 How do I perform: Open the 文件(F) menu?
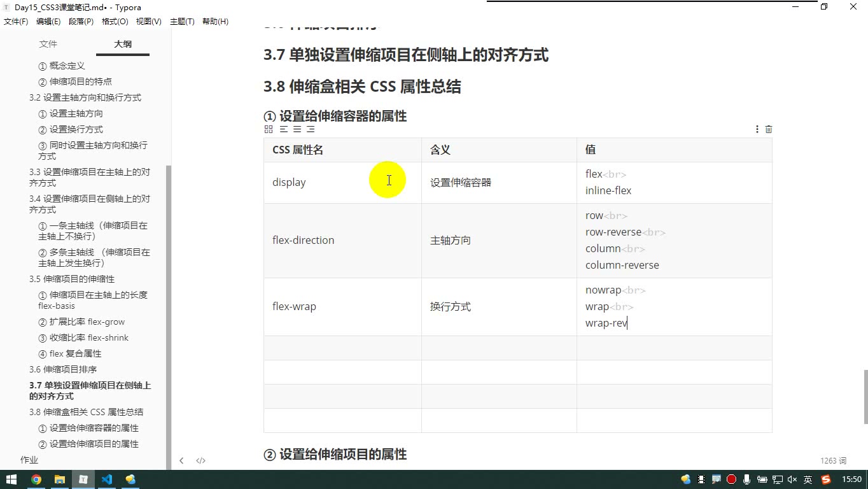pyautogui.click(x=16, y=22)
